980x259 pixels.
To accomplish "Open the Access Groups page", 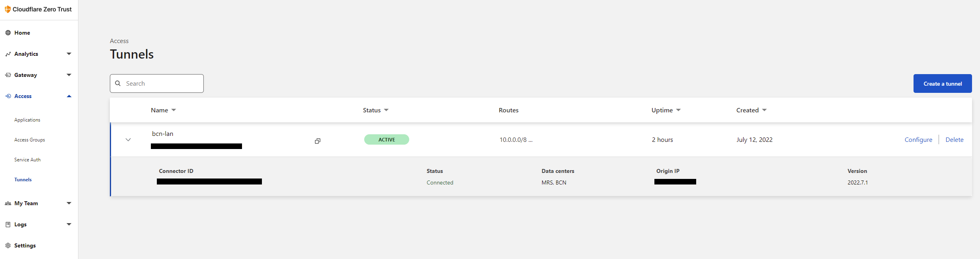I will [29, 140].
